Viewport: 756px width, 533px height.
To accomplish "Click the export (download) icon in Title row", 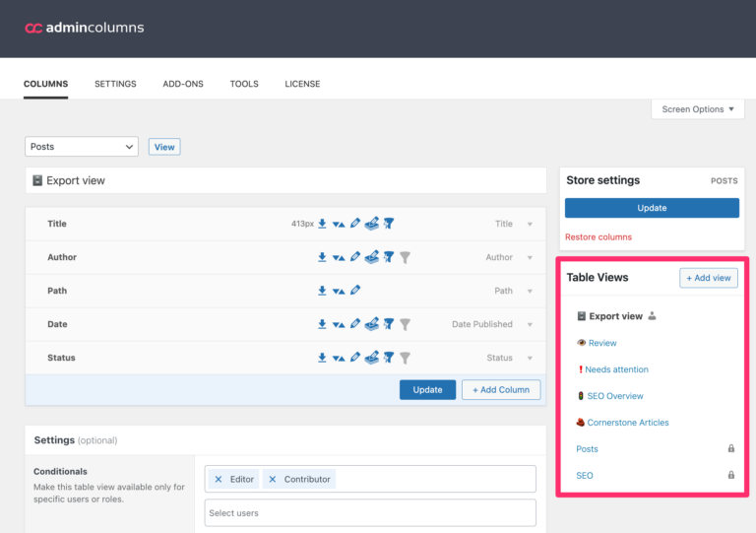I will coord(322,224).
